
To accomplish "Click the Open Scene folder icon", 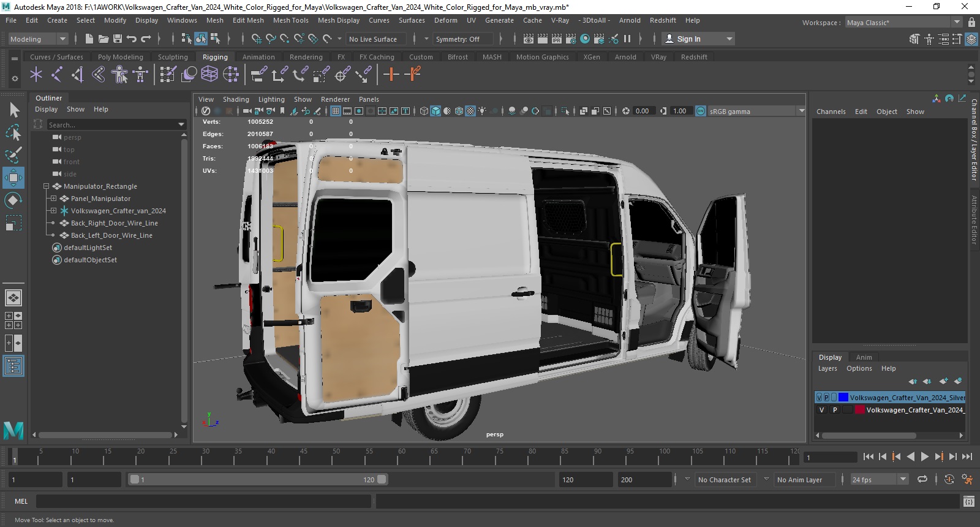I will click(104, 39).
